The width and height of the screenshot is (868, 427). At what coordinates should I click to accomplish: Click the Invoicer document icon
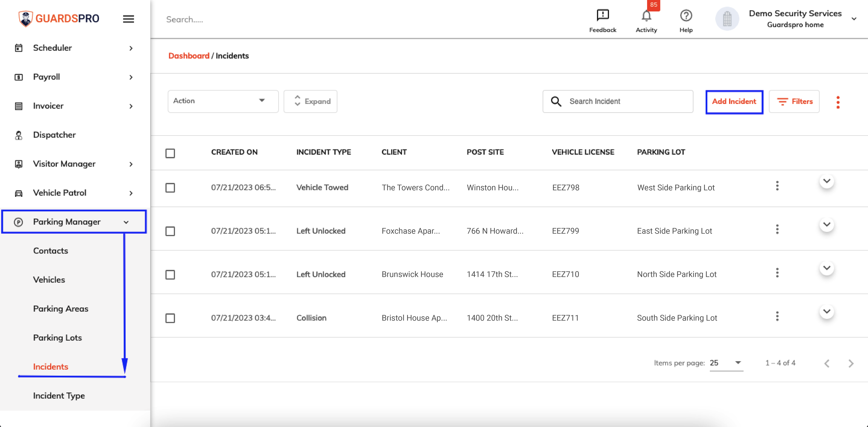[x=19, y=106]
